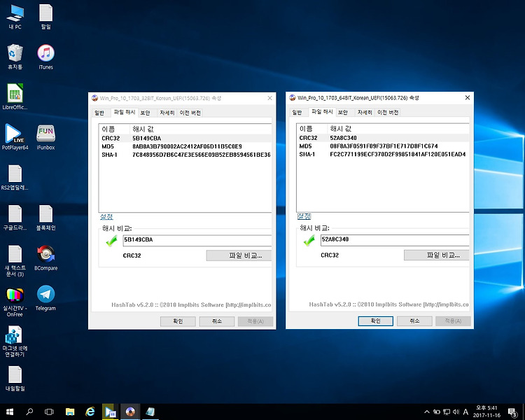Viewport: 525px width, 420px height.
Task: Open the iFunbox desktop icon
Action: point(46,137)
